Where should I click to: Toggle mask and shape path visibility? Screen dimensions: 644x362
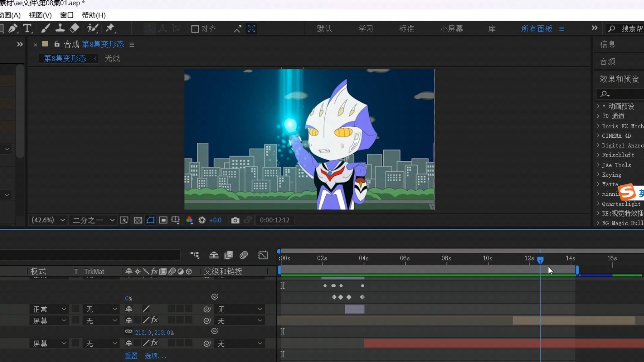click(151, 220)
